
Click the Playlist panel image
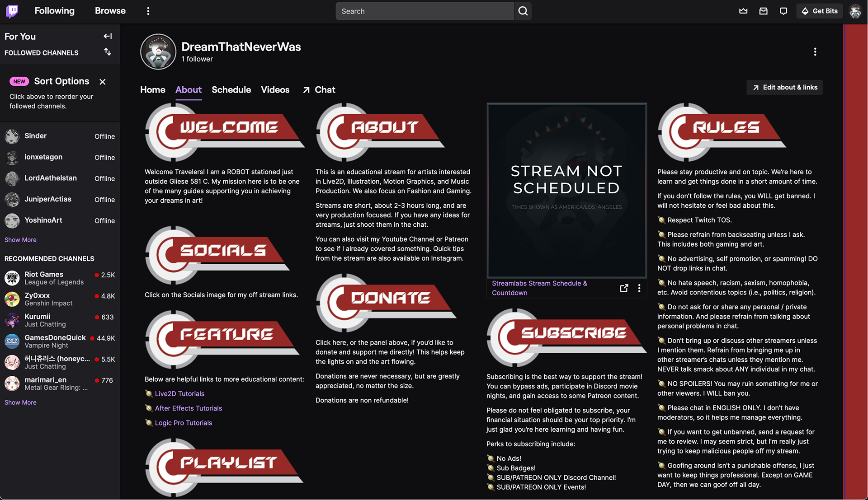pyautogui.click(x=224, y=467)
